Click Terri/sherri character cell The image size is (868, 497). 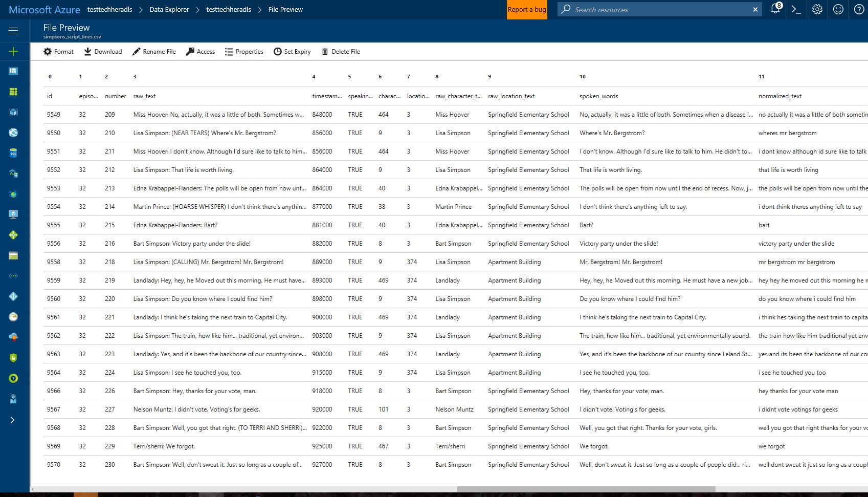coord(450,446)
